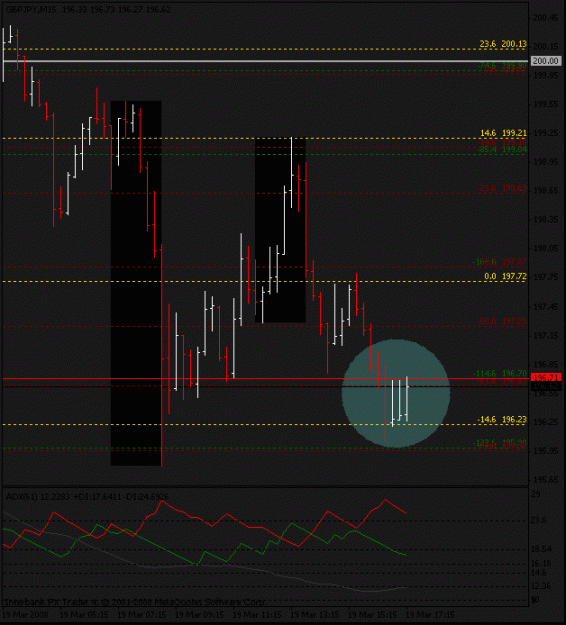
Task: Select the gray "200.00" price tag
Action: tap(546, 61)
